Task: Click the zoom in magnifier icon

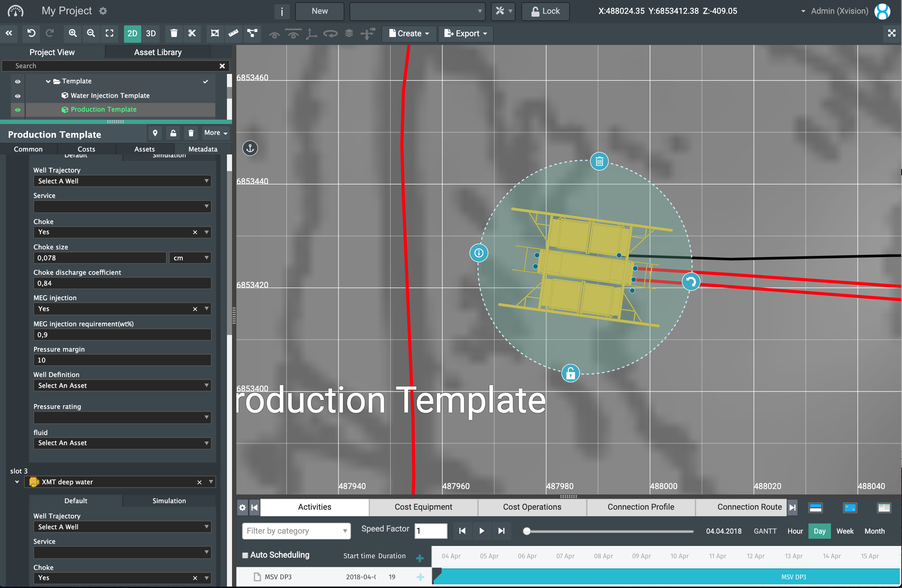Action: point(73,33)
